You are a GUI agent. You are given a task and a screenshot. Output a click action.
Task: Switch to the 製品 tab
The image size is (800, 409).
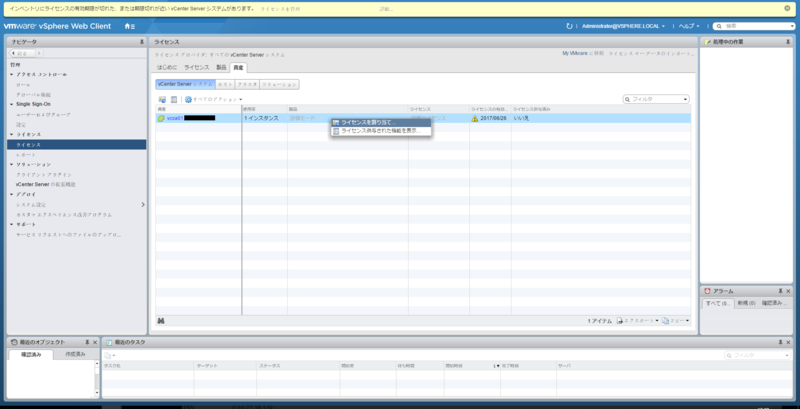tap(221, 67)
